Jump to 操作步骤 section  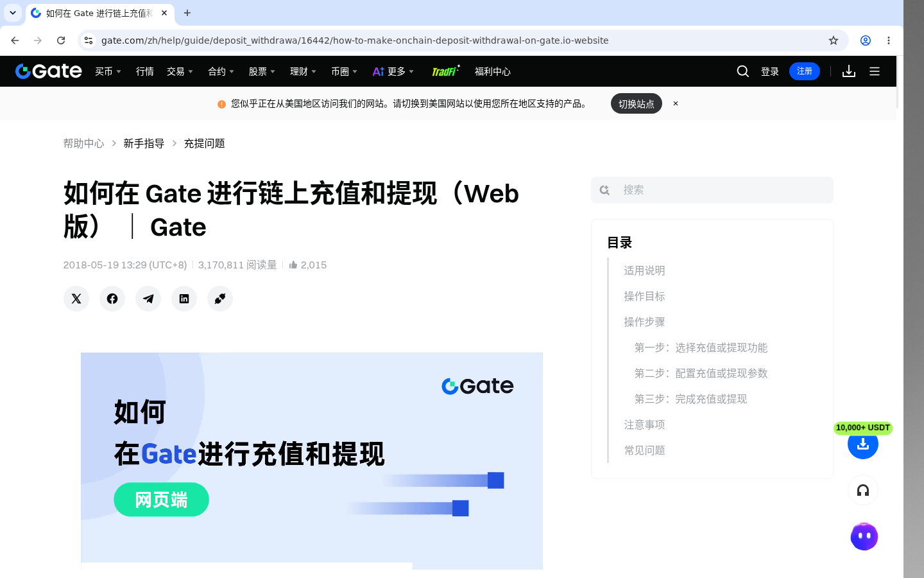[x=644, y=322]
